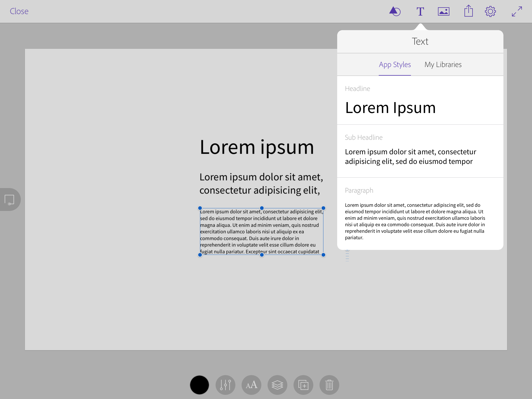The image size is (532, 399).
Task: Select the shape drawing tool in the toolbar
Action: click(395, 11)
